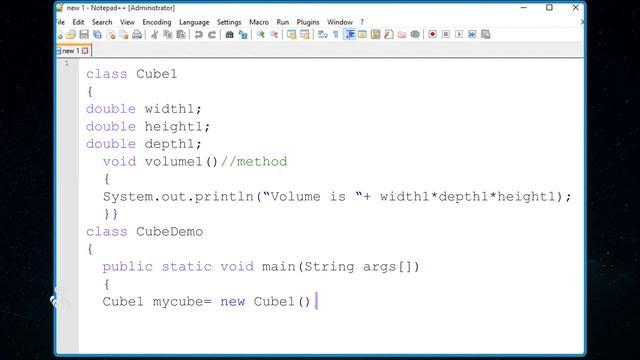Open the Edit menu
640x360 pixels.
(x=78, y=22)
